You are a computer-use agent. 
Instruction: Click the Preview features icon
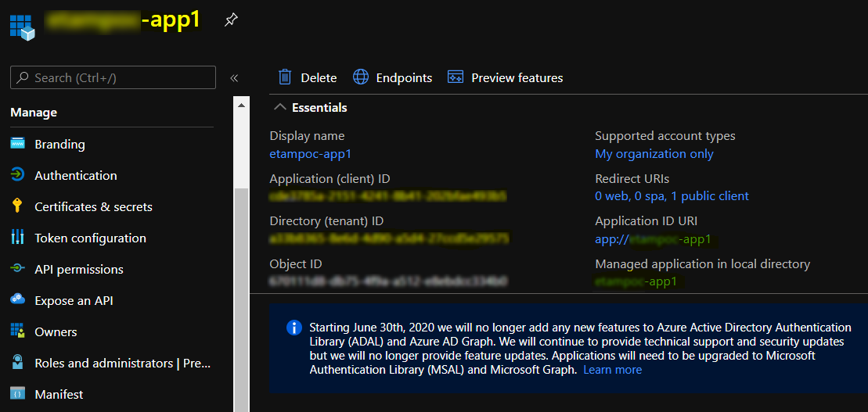pos(455,77)
